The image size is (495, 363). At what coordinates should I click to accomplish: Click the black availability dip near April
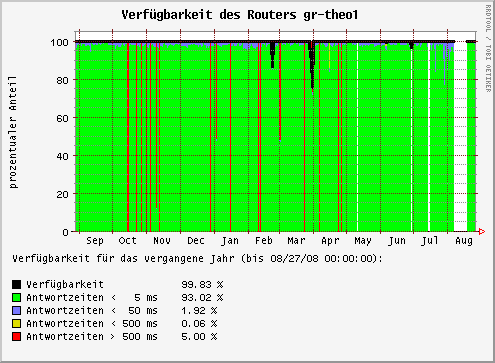pyautogui.click(x=312, y=65)
